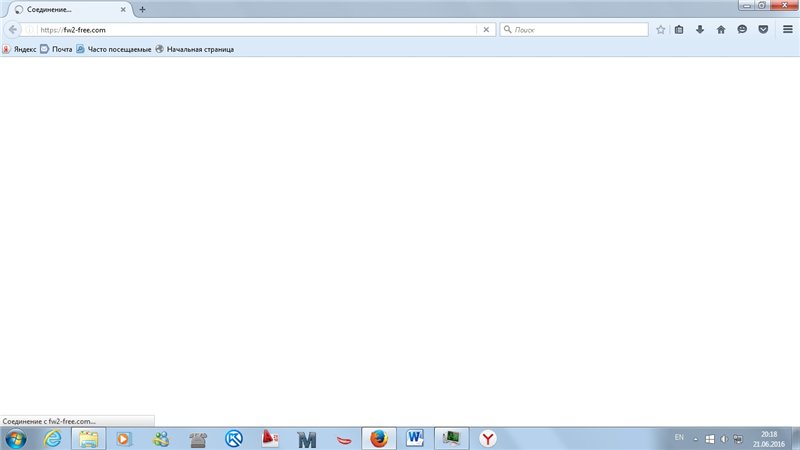Open the network tray icon

click(x=738, y=439)
